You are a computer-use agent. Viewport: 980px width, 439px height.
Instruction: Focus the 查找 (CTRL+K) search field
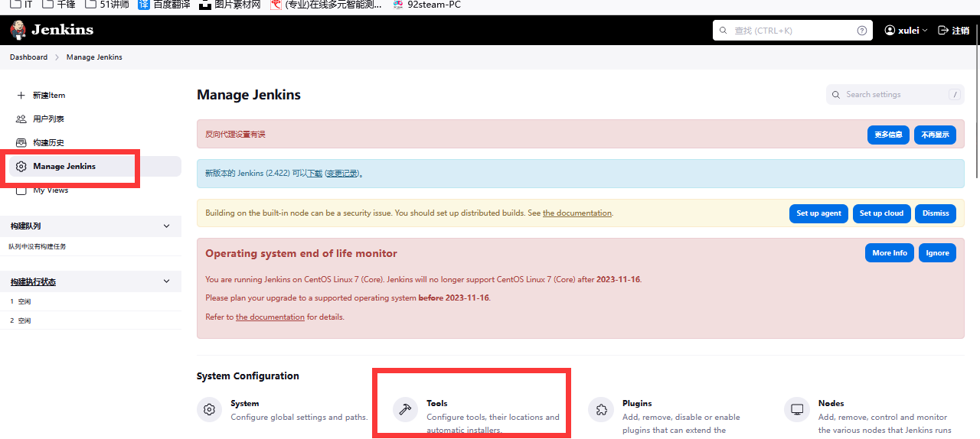(792, 31)
